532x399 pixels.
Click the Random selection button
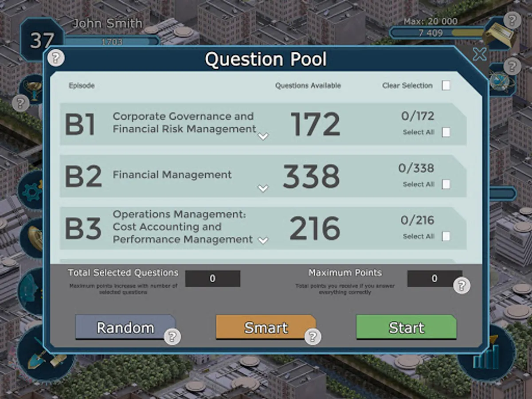125,327
